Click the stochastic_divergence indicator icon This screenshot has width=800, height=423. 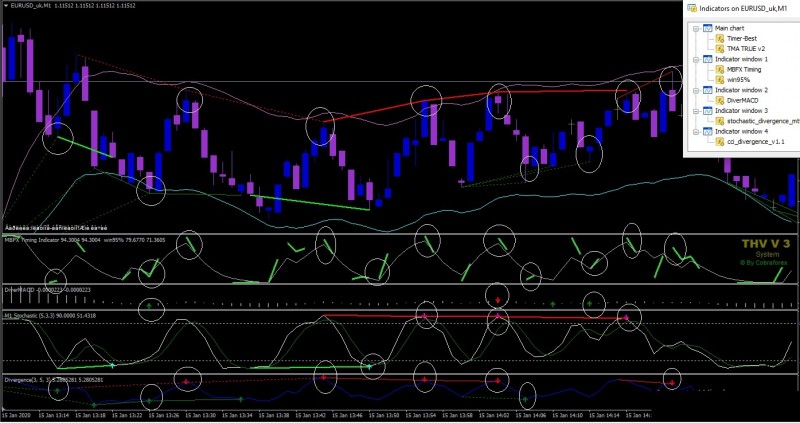coord(720,121)
